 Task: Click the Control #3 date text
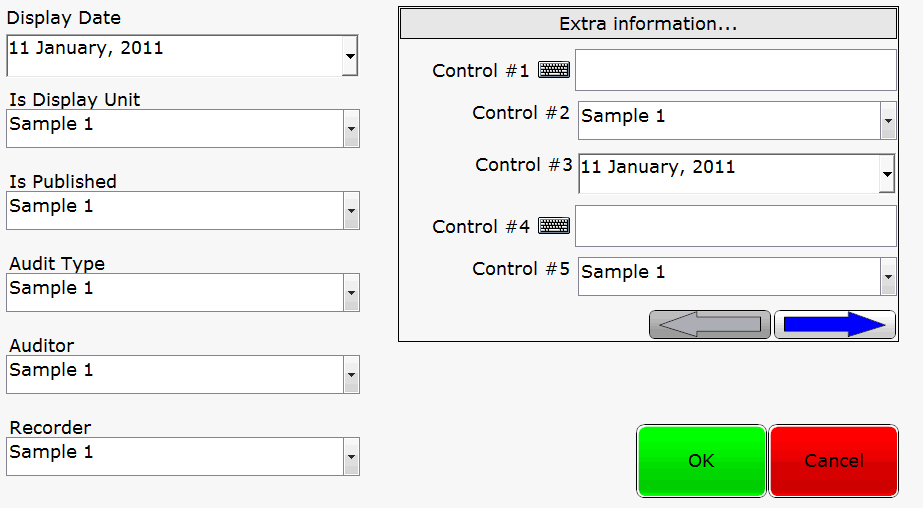coord(658,167)
